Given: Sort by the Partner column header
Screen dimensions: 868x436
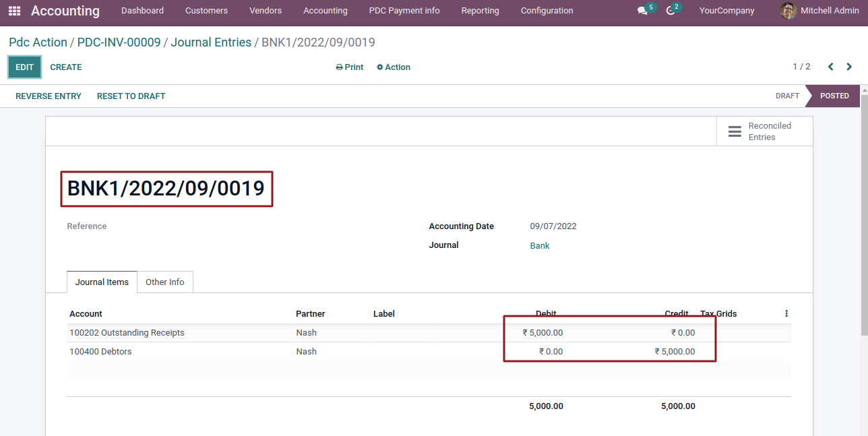Looking at the screenshot, I should point(310,314).
